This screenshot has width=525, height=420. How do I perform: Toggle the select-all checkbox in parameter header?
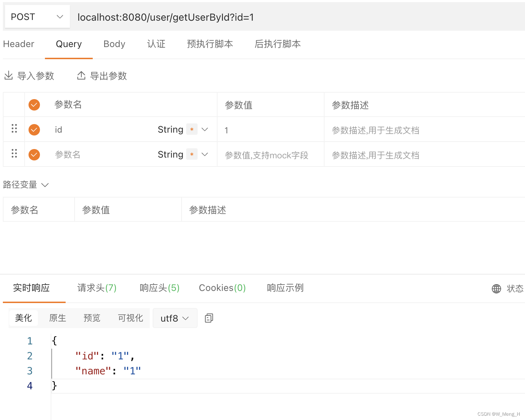click(x=34, y=105)
